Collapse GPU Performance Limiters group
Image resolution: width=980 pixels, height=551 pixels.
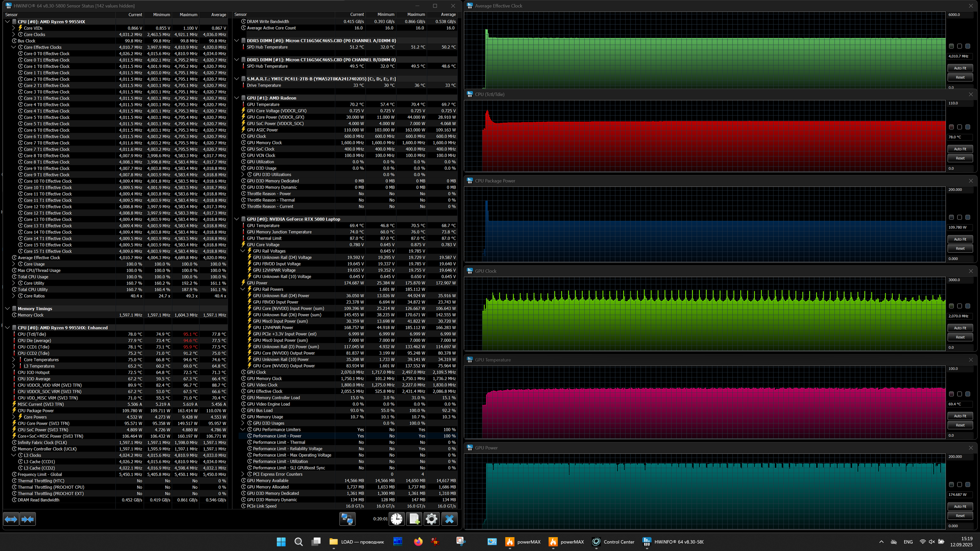[x=243, y=430]
